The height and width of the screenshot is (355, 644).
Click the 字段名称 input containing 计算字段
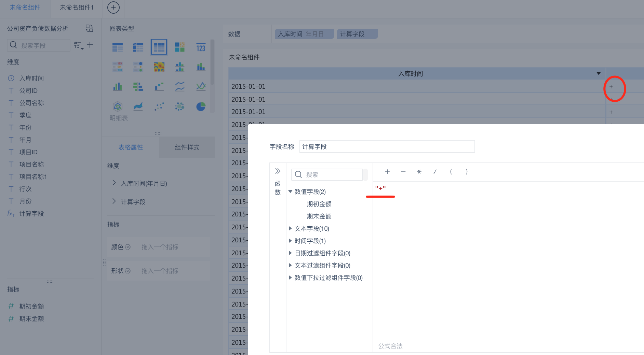(x=387, y=146)
